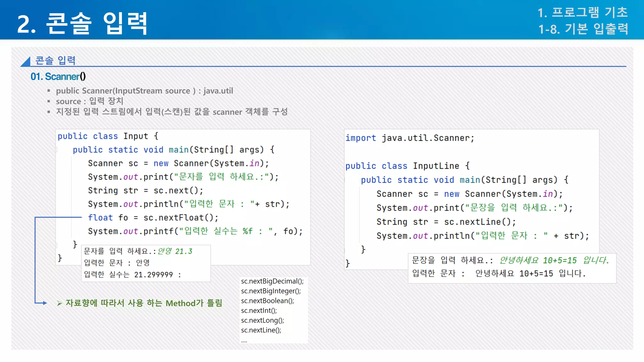Click the header text '1. 프로그램 기초'
The width and height of the screenshot is (644, 362).
[583, 13]
